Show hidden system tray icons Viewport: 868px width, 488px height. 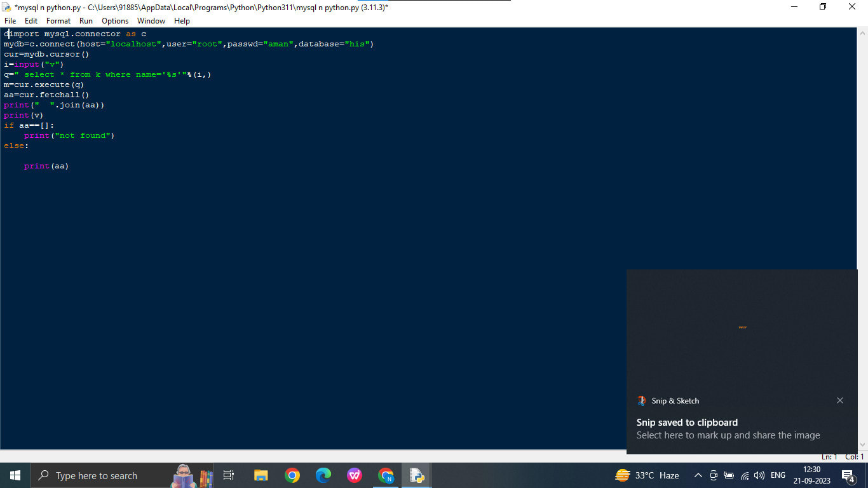point(698,475)
